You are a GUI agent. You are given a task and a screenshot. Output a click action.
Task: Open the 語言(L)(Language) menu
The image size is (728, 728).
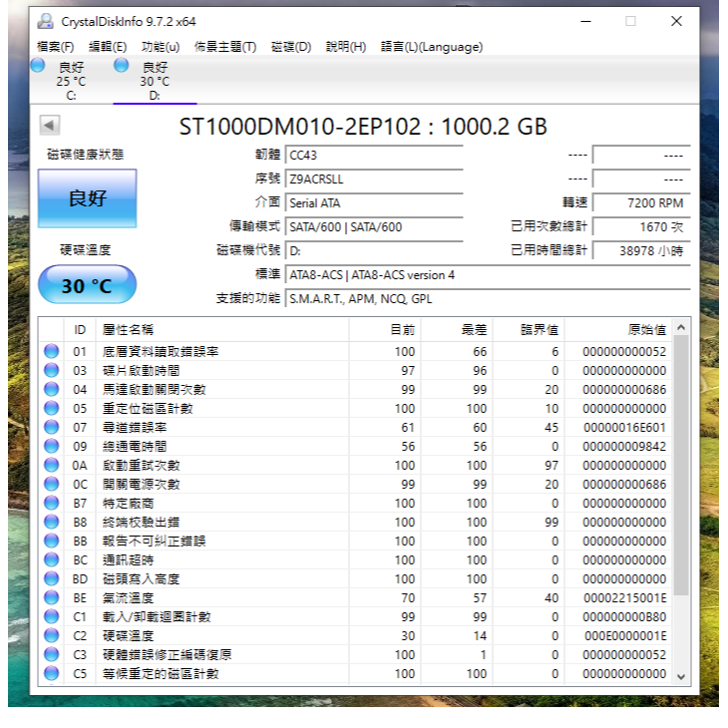coord(432,47)
